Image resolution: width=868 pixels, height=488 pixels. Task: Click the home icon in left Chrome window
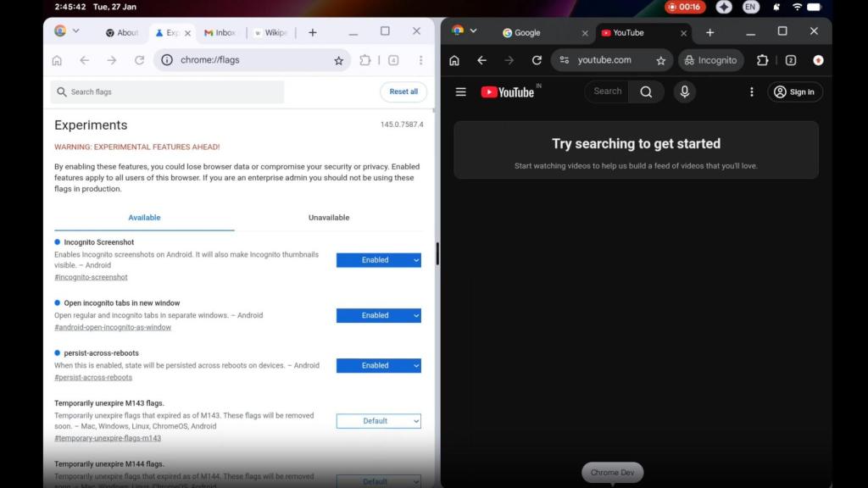click(57, 61)
